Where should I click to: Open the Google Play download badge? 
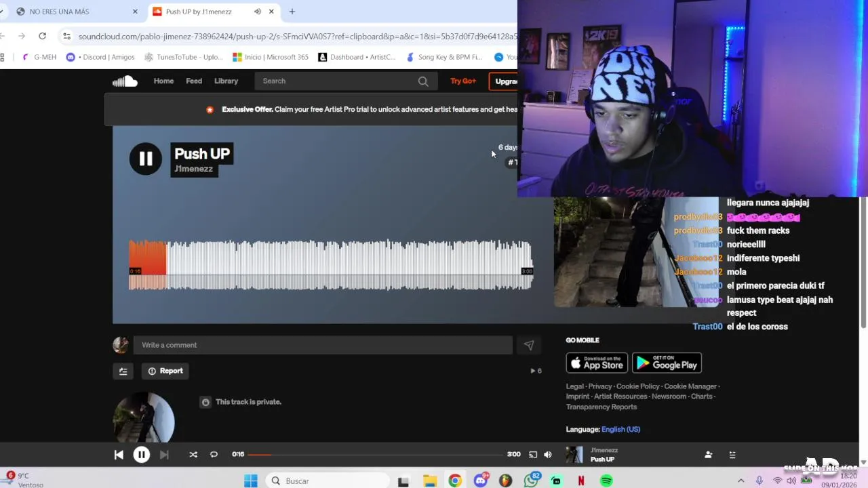click(x=667, y=363)
